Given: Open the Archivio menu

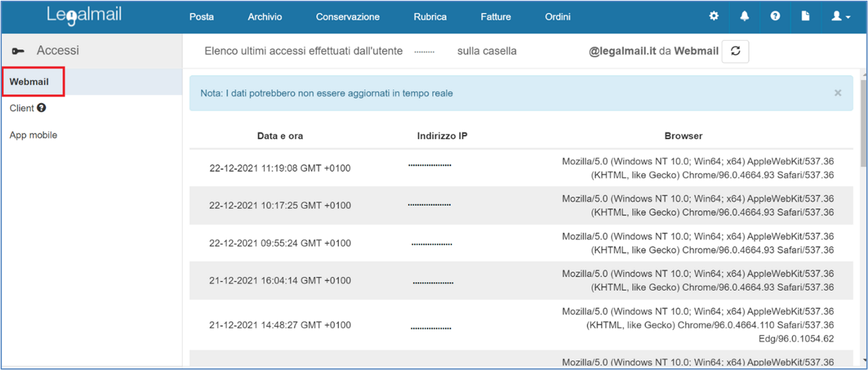Looking at the screenshot, I should coord(264,17).
